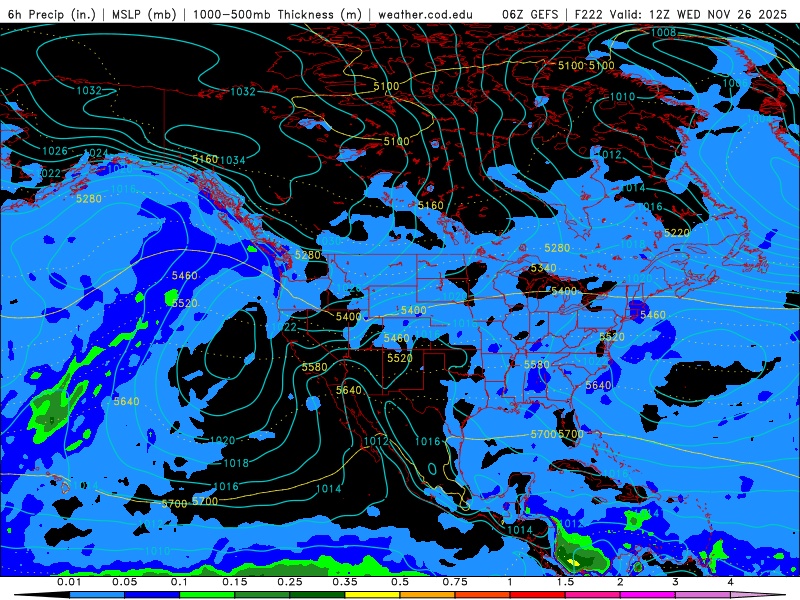
Task: Click the 0.15 color scale label
Action: click(x=235, y=582)
